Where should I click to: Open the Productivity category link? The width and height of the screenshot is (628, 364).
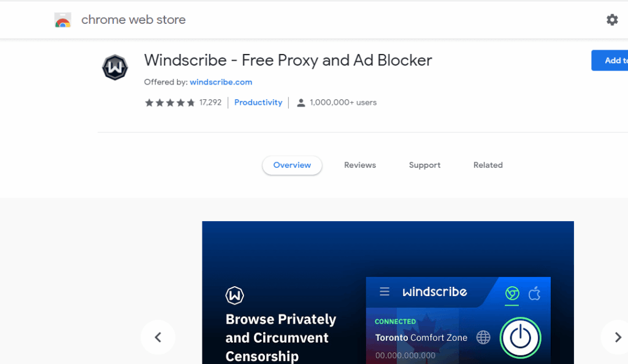click(258, 102)
